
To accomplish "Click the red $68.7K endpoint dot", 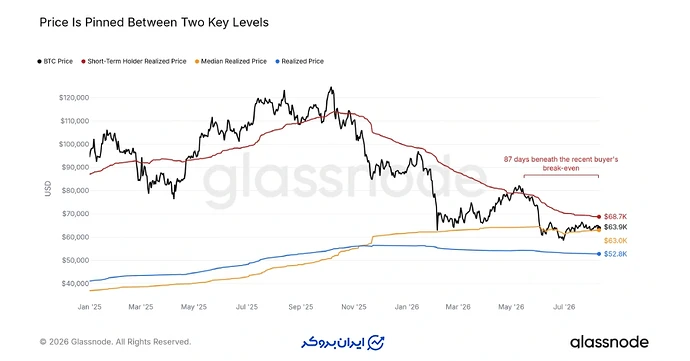I will [x=599, y=217].
